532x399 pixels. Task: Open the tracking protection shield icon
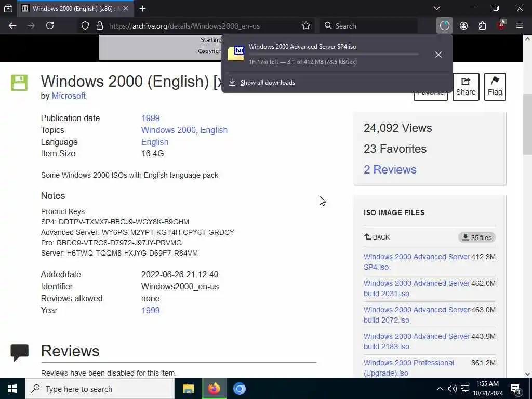tap(85, 26)
